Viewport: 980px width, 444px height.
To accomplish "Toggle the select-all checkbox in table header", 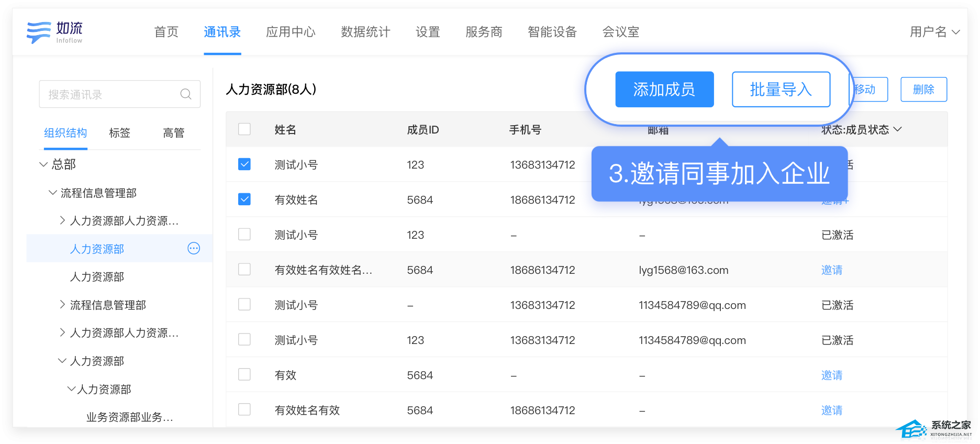I will coord(244,129).
